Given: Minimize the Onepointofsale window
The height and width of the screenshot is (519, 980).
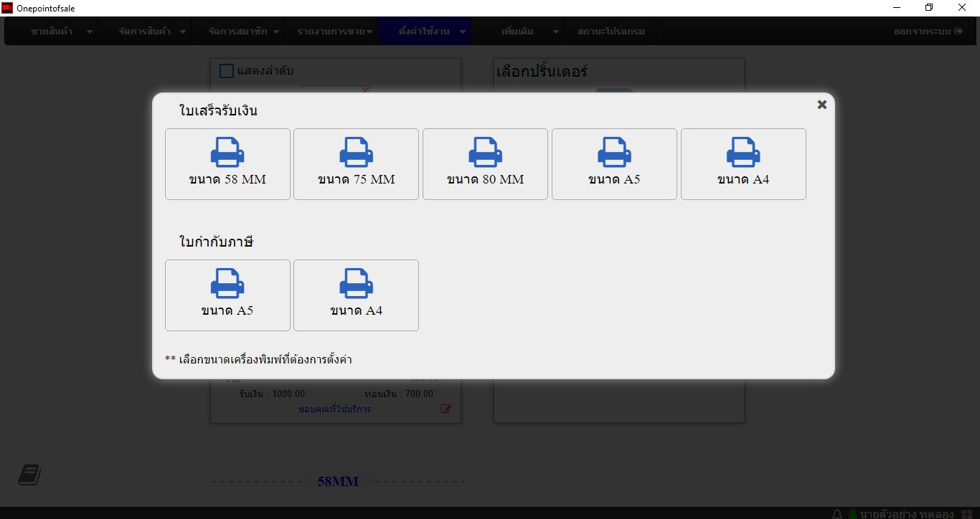Looking at the screenshot, I should tap(897, 8).
